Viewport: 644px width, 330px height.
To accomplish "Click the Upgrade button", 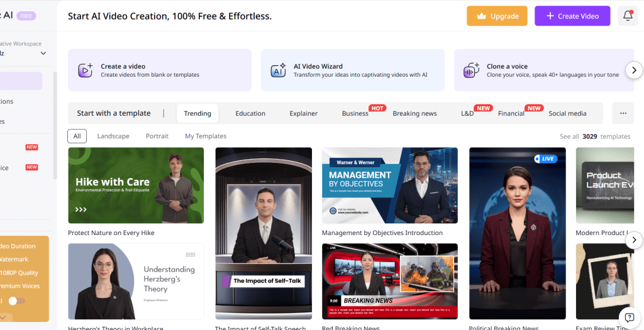I will (497, 16).
